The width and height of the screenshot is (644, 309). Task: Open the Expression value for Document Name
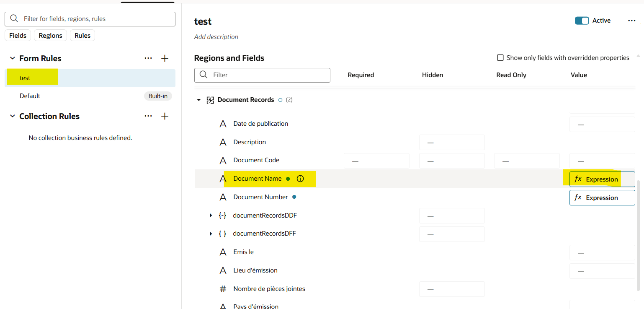[x=602, y=179]
